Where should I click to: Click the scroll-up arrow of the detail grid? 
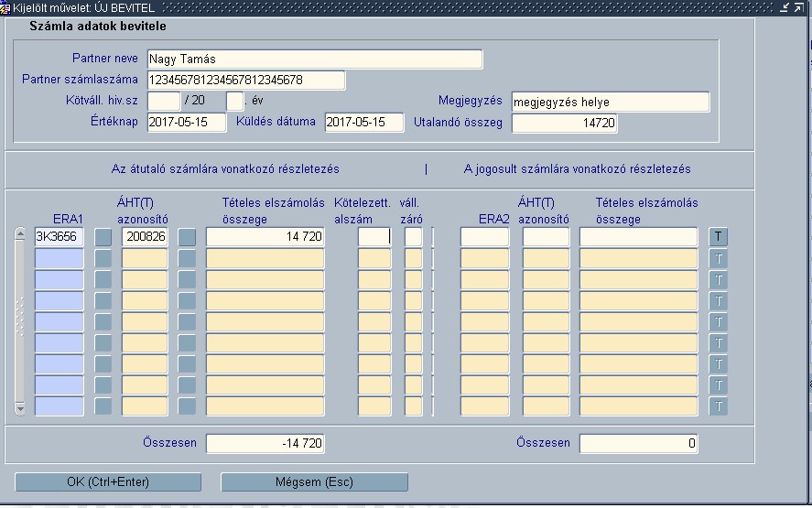point(19,234)
